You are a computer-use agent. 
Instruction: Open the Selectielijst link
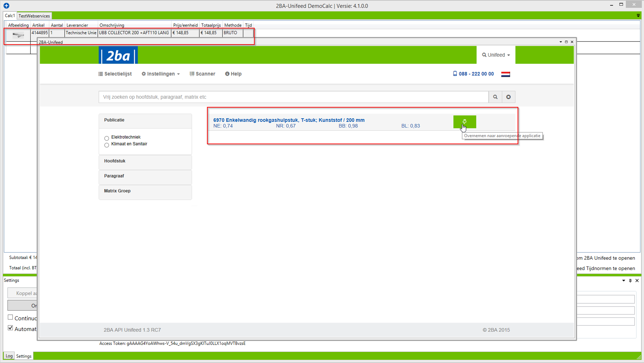click(x=115, y=74)
